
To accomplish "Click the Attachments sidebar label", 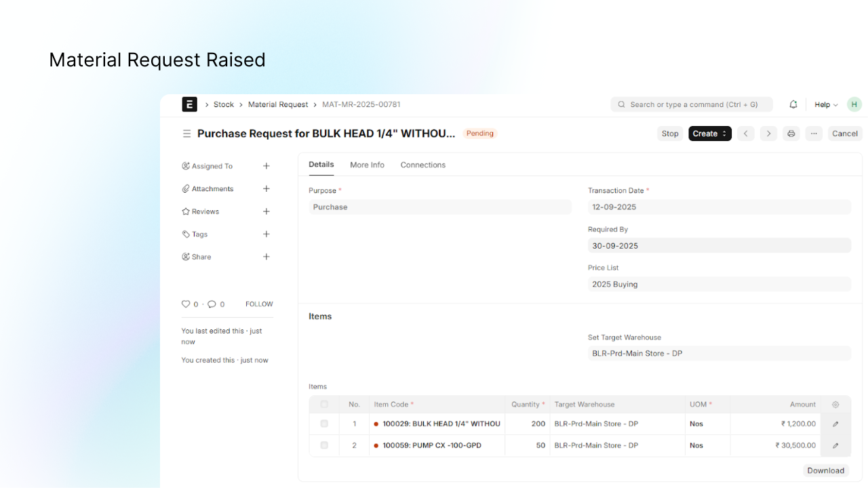I will pos(212,189).
